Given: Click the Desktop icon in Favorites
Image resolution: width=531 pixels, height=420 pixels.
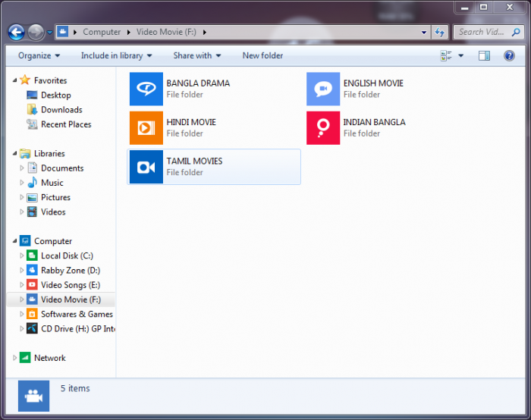Looking at the screenshot, I should point(32,95).
